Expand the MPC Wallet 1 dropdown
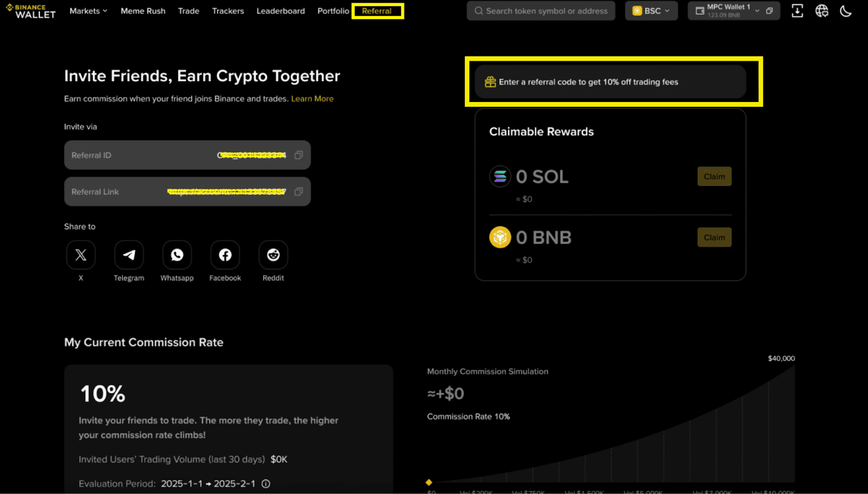This screenshot has width=868, height=494. [x=757, y=11]
